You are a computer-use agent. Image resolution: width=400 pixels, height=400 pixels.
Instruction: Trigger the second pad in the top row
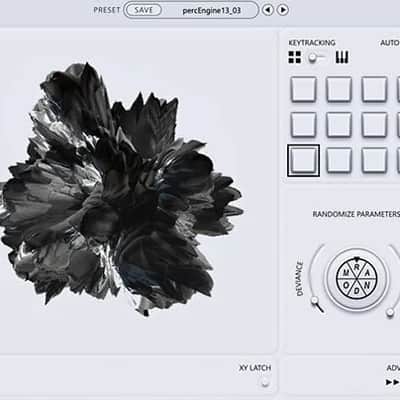[x=339, y=89]
